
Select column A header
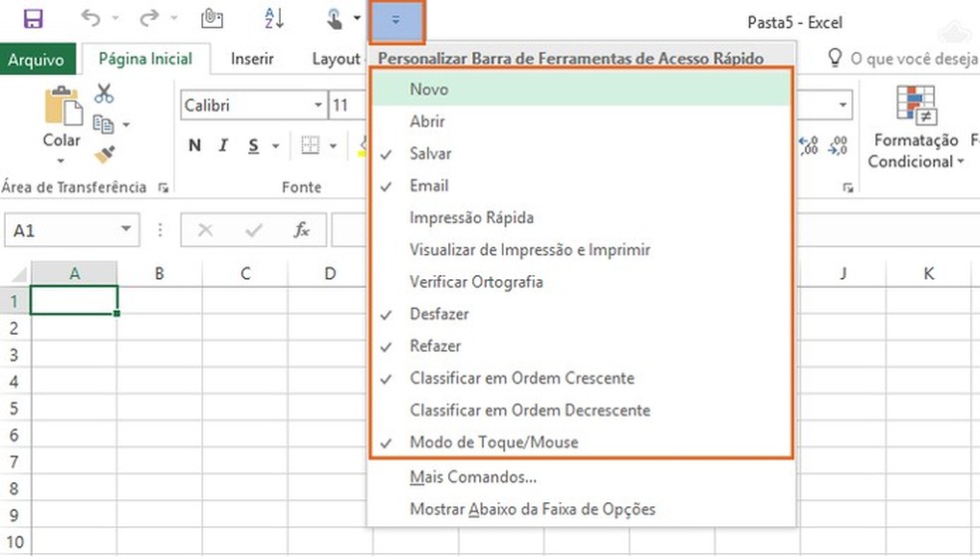tap(74, 273)
